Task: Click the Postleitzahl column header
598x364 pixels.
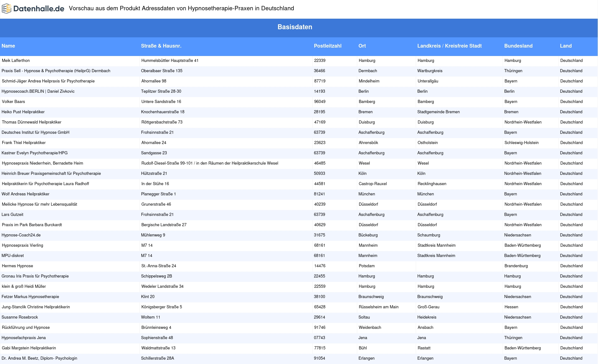Action: pyautogui.click(x=328, y=46)
